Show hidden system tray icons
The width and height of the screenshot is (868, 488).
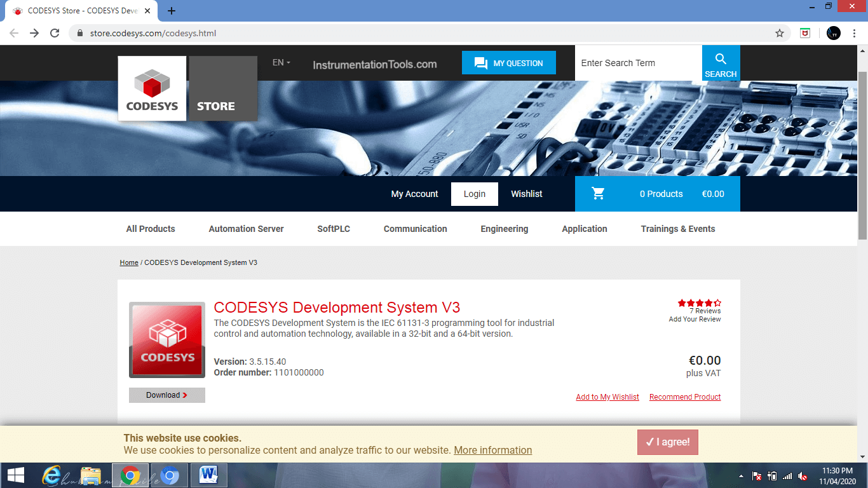(741, 476)
